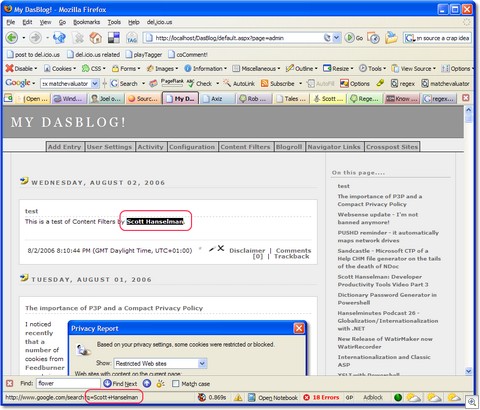
Task: Close the Privacy Report dialog
Action: tap(299, 328)
